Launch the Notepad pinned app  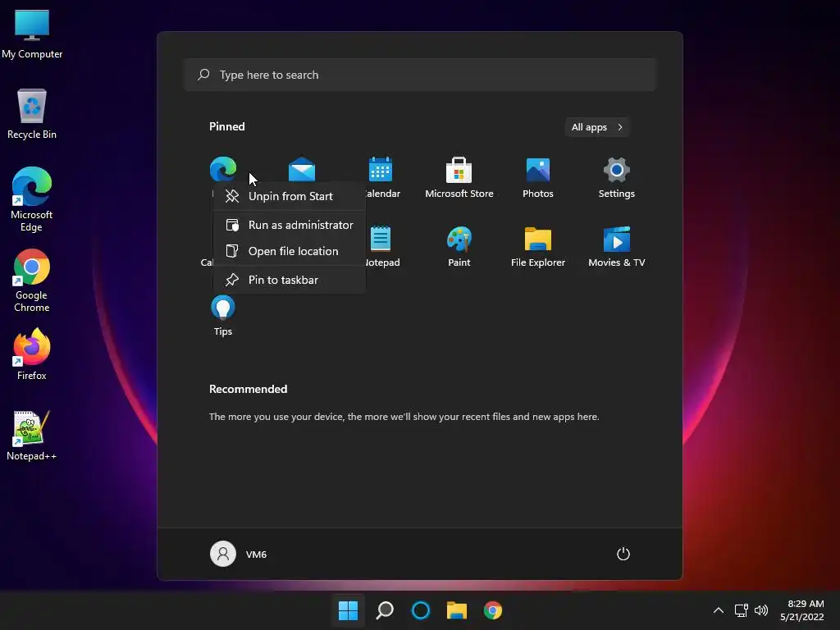coord(381,246)
